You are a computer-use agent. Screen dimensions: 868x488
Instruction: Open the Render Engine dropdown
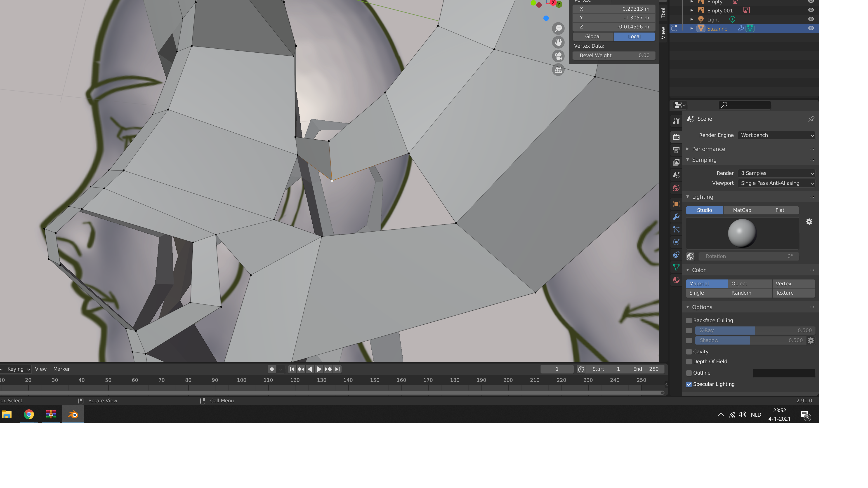click(776, 135)
